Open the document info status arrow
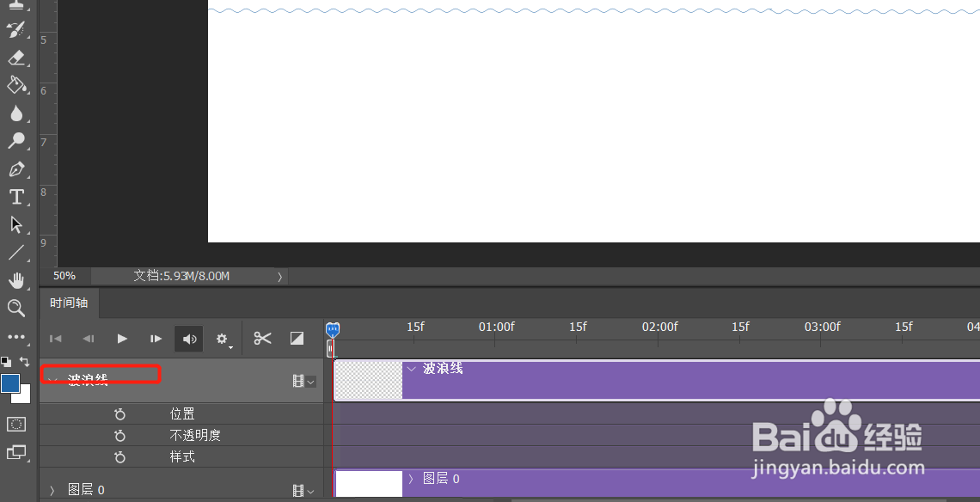The image size is (980, 502). coord(280,276)
